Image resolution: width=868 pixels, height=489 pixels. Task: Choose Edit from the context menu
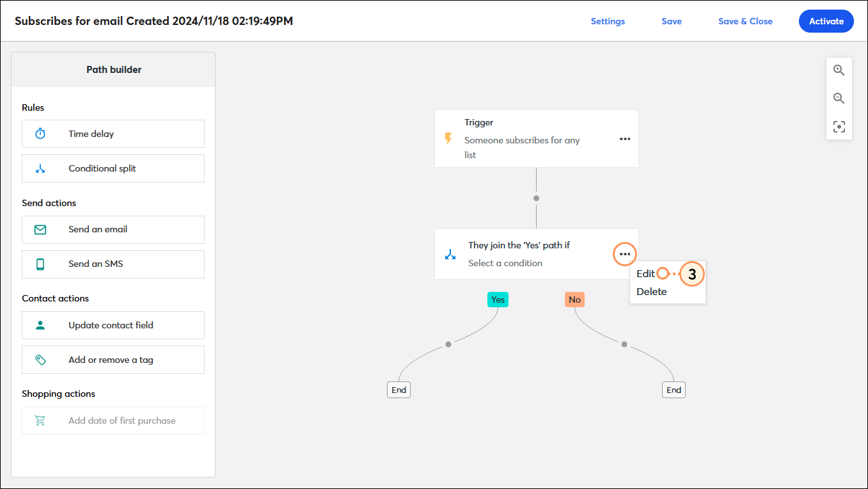645,273
